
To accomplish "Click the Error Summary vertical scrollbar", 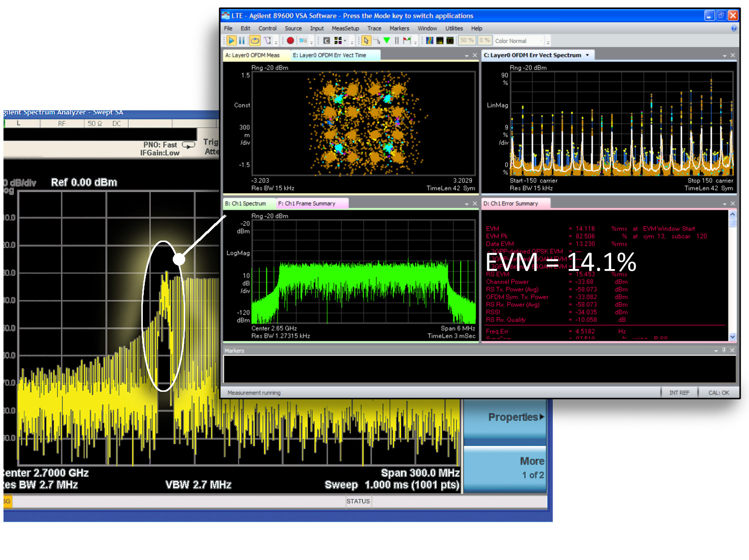I will click(733, 275).
